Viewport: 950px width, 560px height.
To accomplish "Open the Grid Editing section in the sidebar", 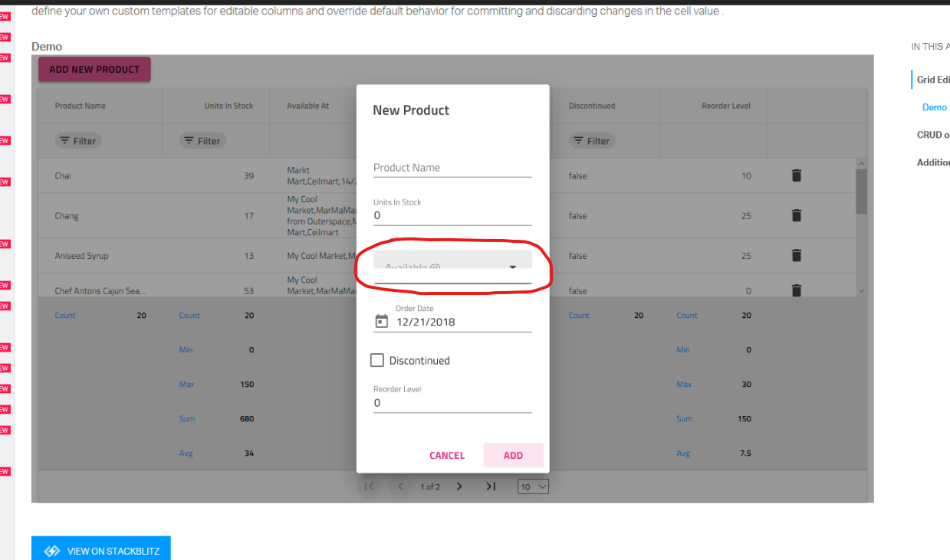I will point(933,79).
